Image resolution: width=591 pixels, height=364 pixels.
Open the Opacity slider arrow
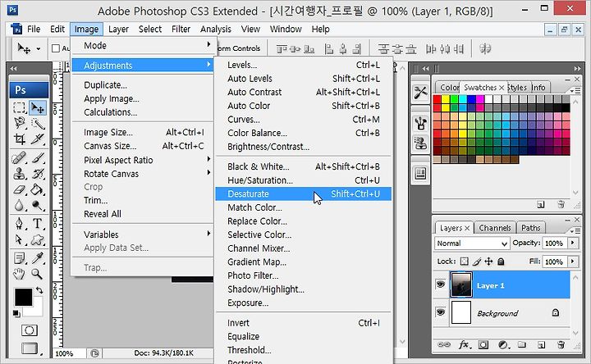pos(573,243)
